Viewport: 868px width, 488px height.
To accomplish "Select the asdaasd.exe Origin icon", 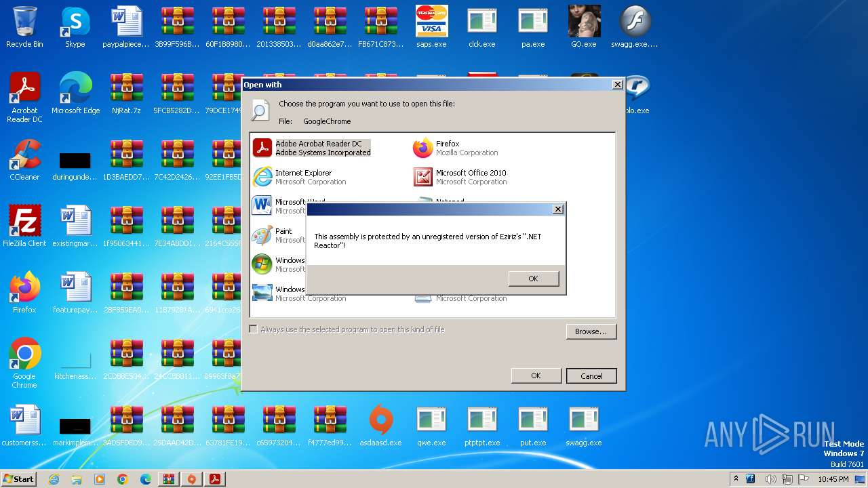I will coord(381,426).
